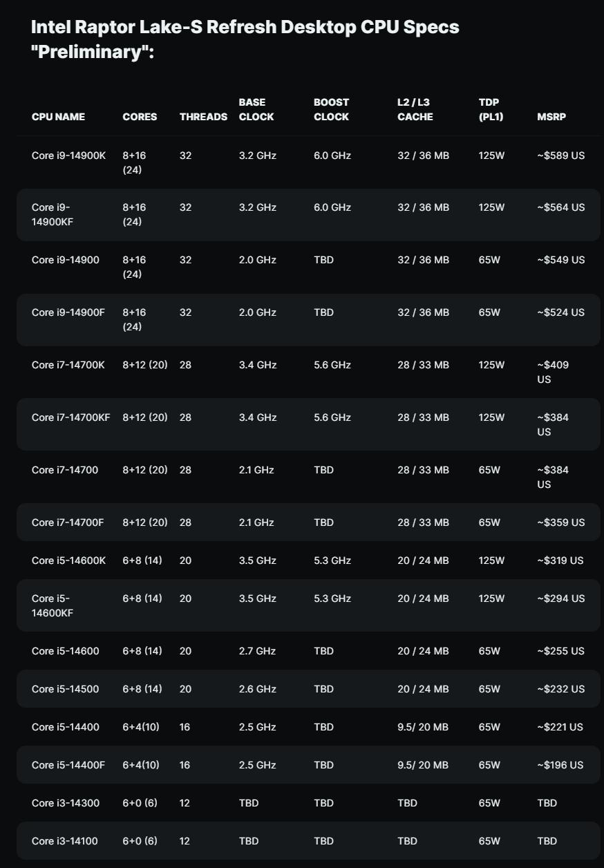
Task: Click the L2 / L3 CACHE header
Action: [x=415, y=109]
